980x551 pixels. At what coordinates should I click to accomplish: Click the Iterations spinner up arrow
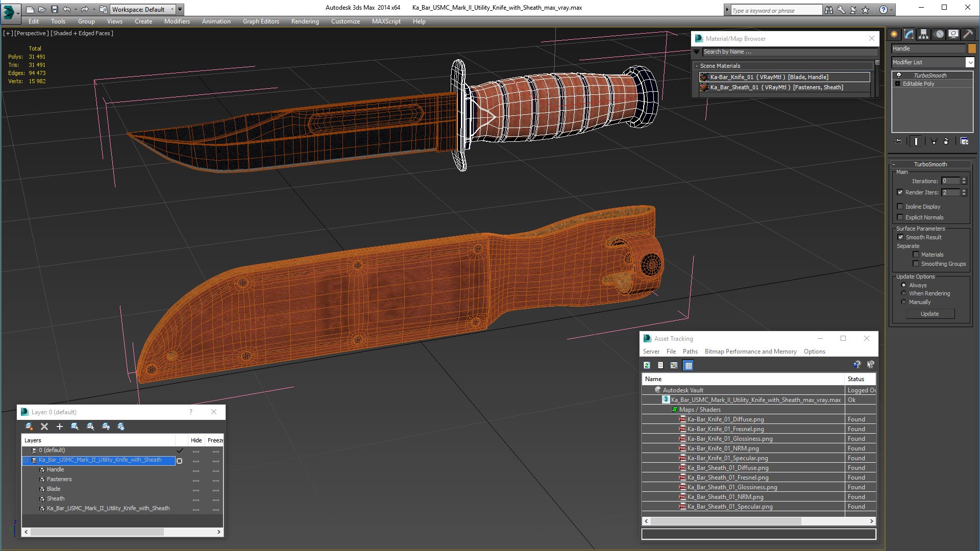[x=964, y=179]
